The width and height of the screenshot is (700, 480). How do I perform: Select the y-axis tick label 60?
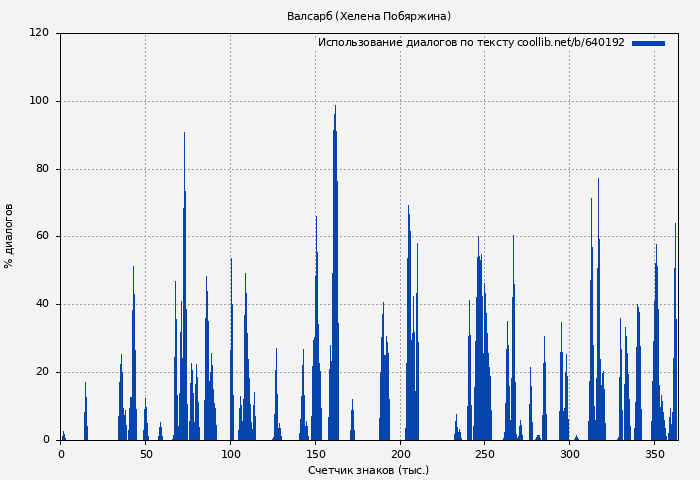[42, 237]
